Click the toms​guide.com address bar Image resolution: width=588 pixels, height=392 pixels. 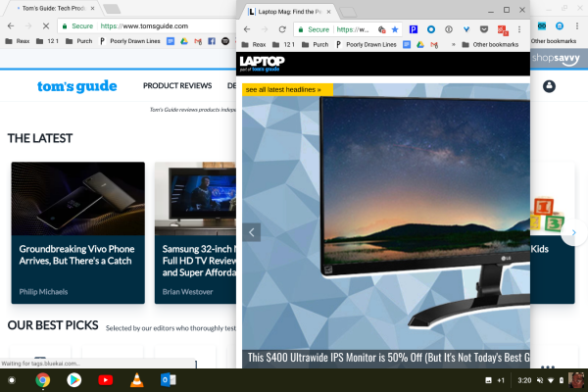tap(146, 25)
